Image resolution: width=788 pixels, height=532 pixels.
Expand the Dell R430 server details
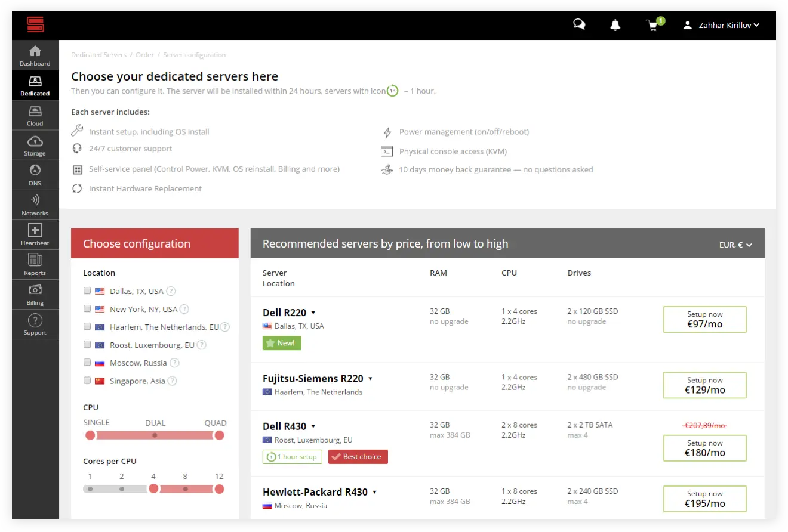pos(313,426)
